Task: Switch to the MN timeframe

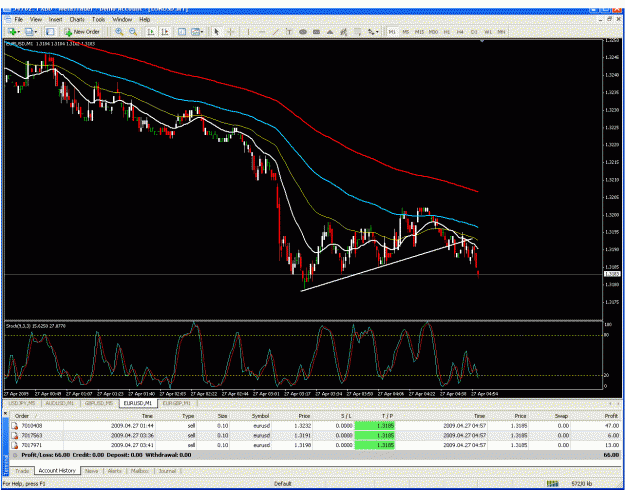Action: tap(501, 31)
